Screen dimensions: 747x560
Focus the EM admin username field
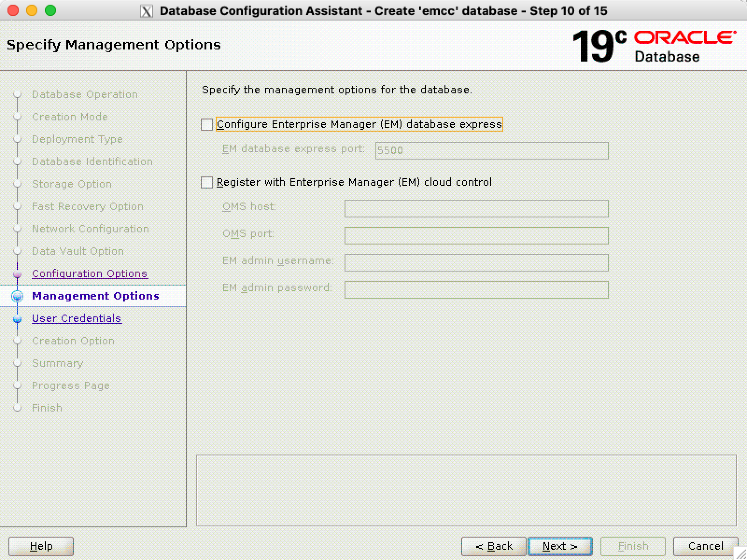tap(476, 263)
